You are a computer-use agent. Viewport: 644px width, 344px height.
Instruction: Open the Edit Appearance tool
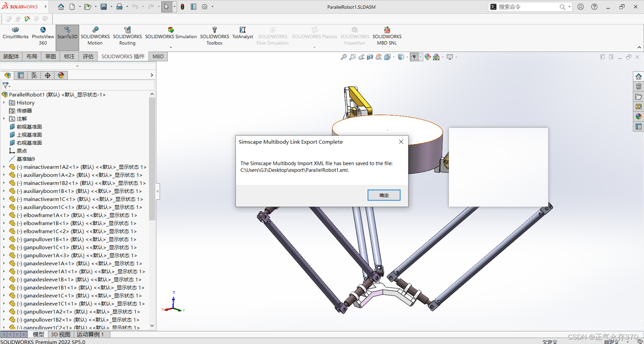(427, 56)
